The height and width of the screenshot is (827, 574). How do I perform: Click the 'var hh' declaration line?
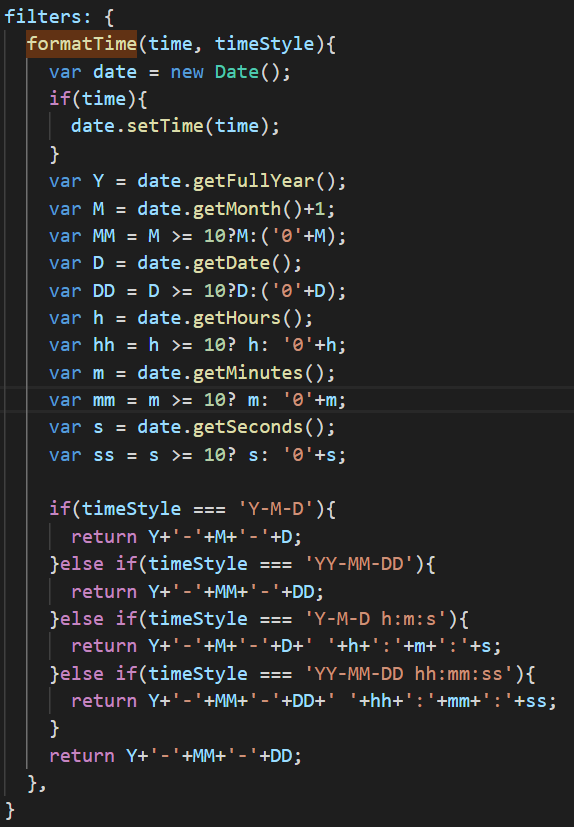pos(198,345)
